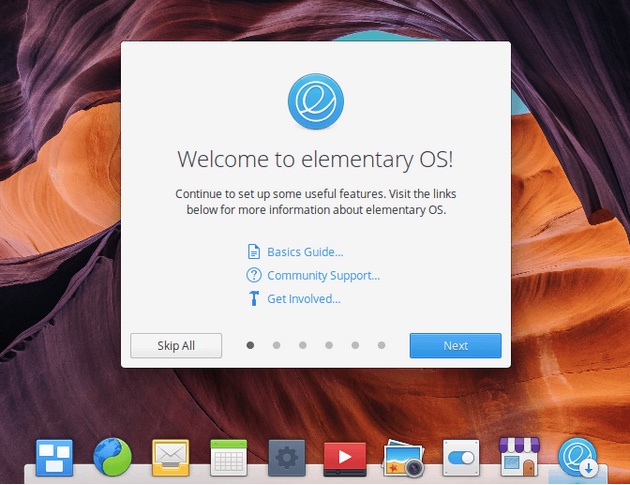630x485 pixels.
Task: Select the first page indicator dot
Action: click(x=250, y=345)
